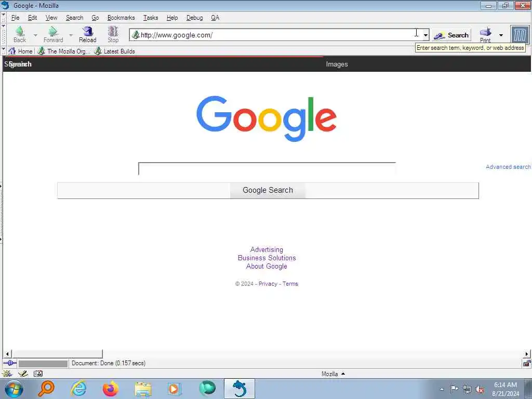Click the online/offline plug icon in status bar
The image size is (532, 399).
coord(10,363)
